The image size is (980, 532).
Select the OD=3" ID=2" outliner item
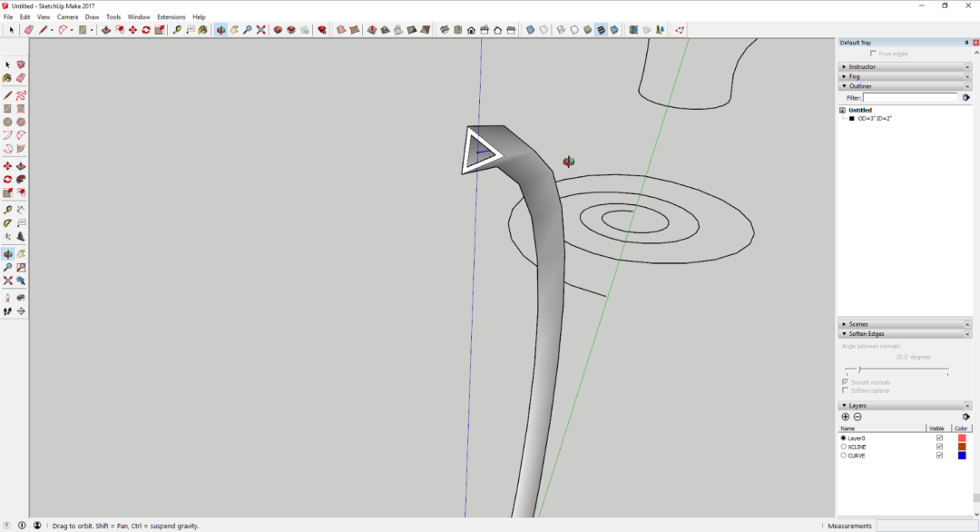click(x=874, y=119)
